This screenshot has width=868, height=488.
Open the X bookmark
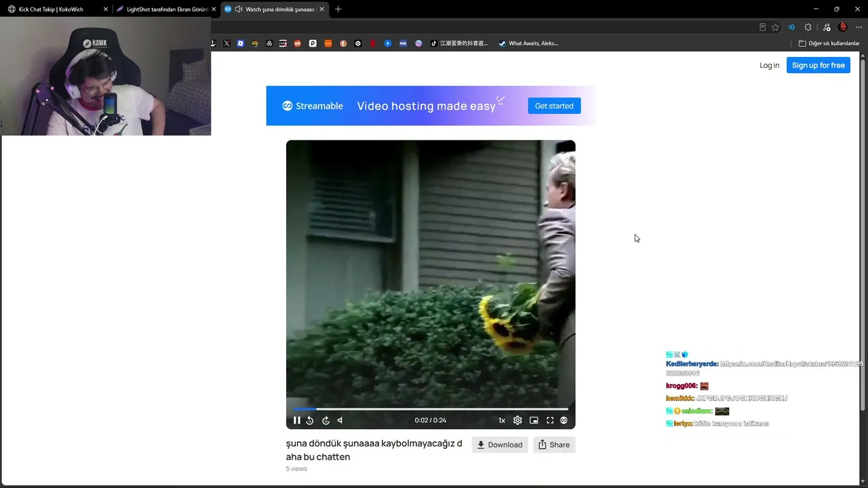click(x=226, y=43)
